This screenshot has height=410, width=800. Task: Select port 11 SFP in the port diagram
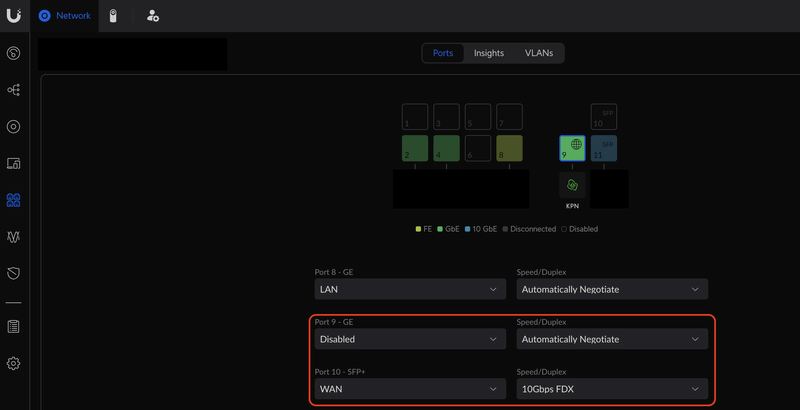604,149
